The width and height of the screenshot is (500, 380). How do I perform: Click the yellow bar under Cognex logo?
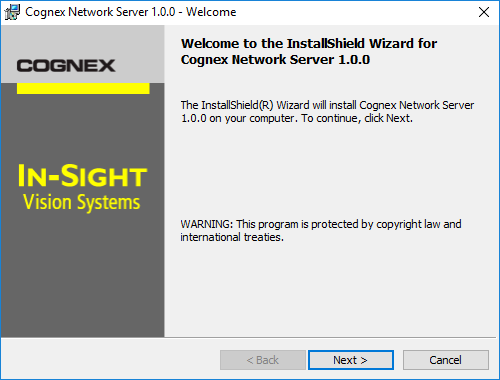83,89
